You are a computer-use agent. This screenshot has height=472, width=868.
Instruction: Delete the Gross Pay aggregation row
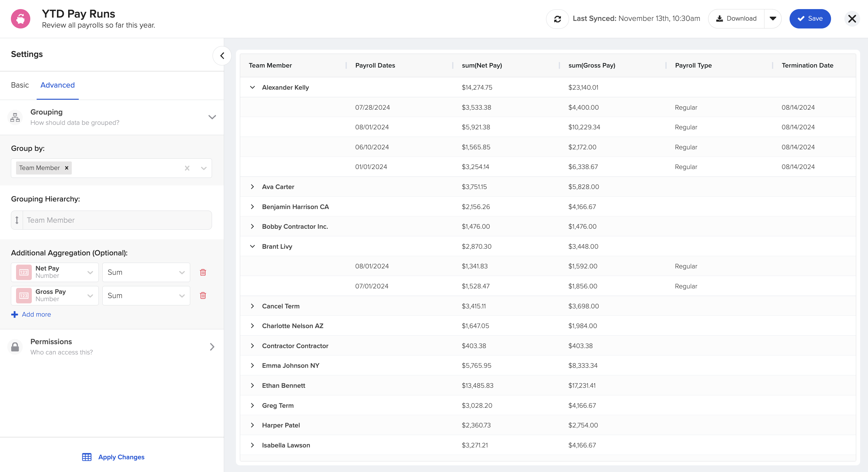point(203,296)
